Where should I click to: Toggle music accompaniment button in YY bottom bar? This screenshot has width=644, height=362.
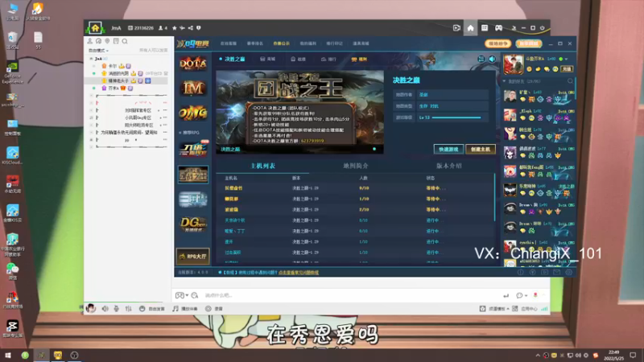click(x=185, y=309)
